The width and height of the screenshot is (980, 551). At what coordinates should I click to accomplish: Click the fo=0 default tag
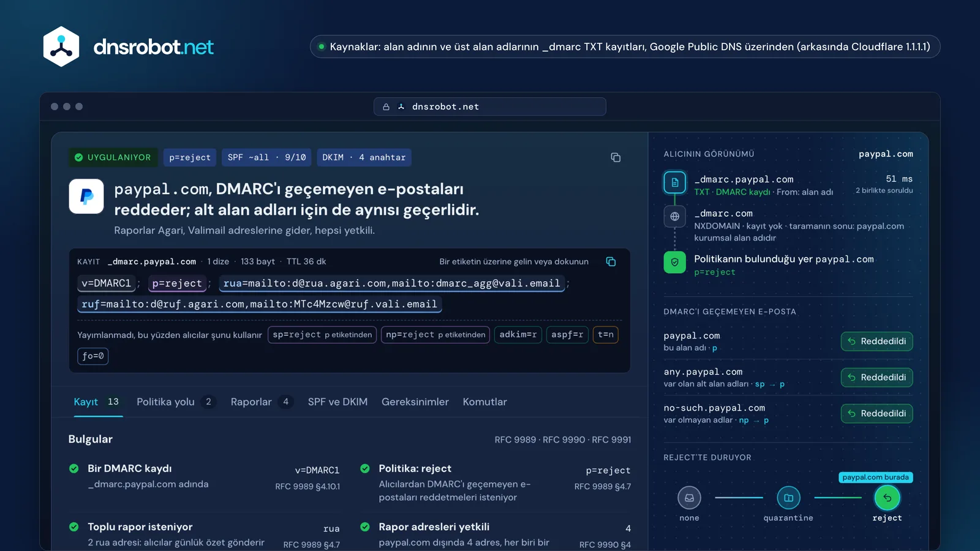93,356
